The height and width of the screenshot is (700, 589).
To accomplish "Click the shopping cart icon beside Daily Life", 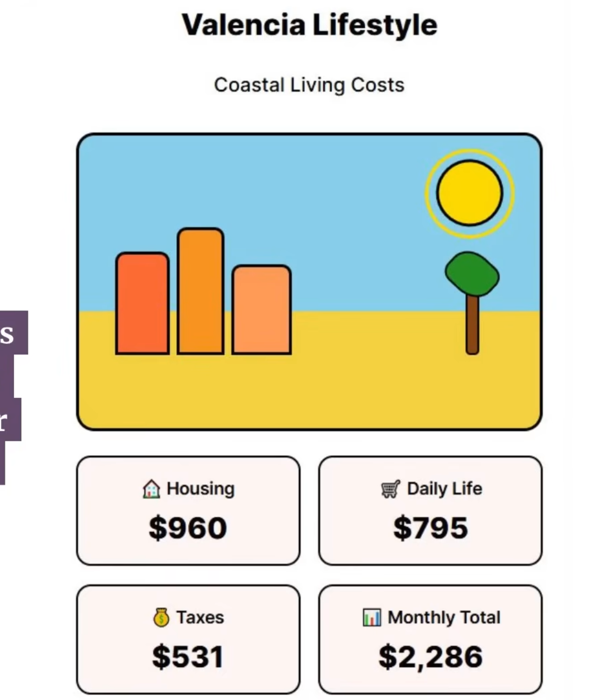I will tap(390, 489).
